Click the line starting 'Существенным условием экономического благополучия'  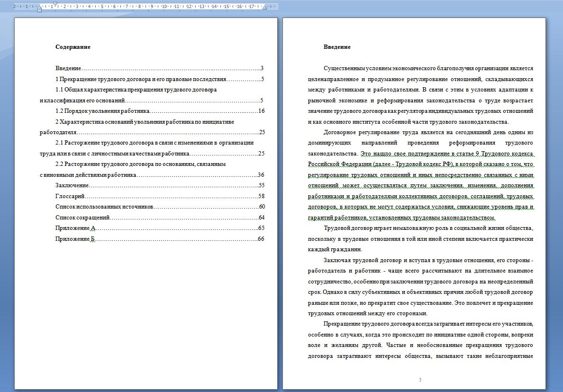(x=428, y=68)
